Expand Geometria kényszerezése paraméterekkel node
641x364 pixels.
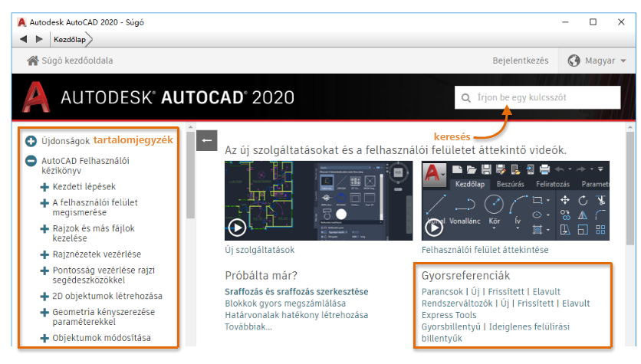[44, 313]
